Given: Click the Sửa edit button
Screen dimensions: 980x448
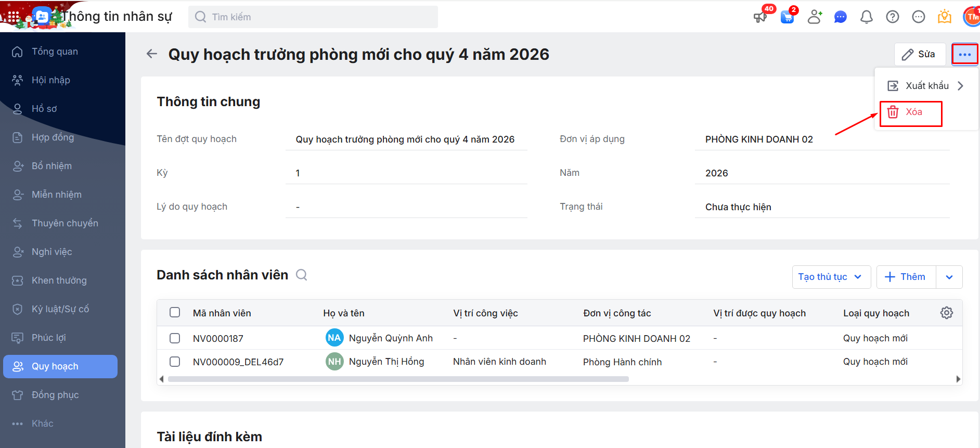Looking at the screenshot, I should (x=919, y=54).
